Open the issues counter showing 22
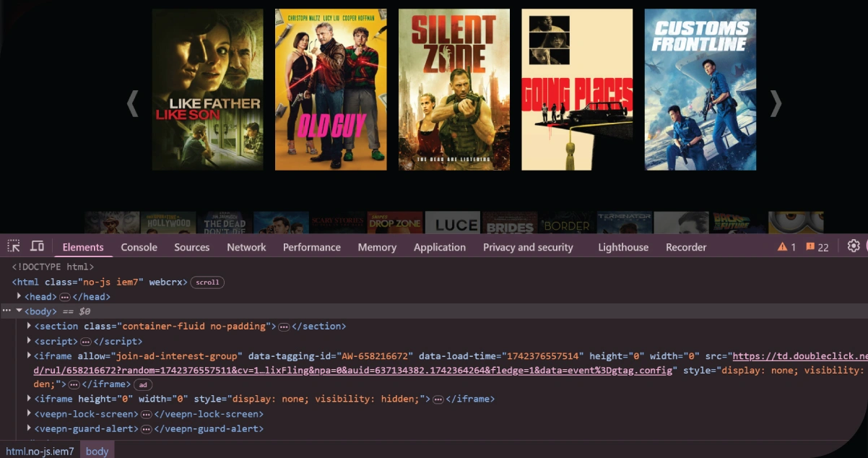The height and width of the screenshot is (458, 868). coord(817,247)
